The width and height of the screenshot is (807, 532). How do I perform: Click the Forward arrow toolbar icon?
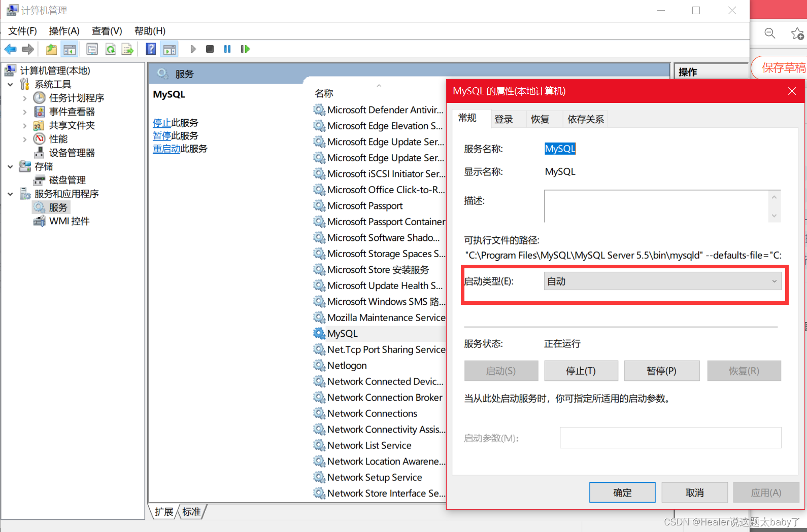(28, 49)
